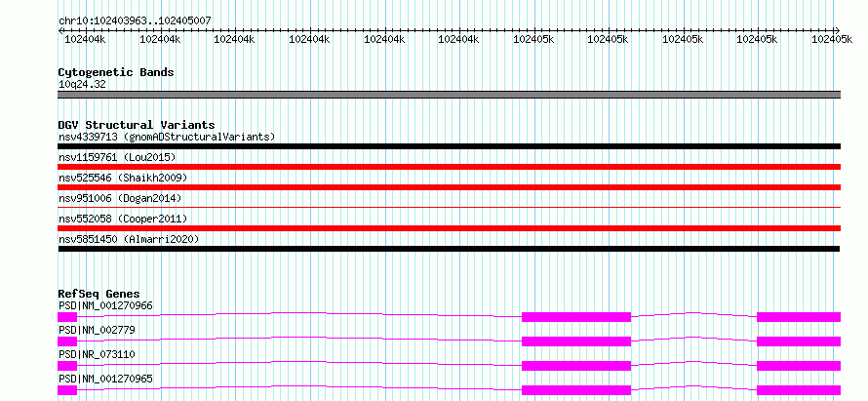Select the last exon block of PSD|NM_001270965
The height and width of the screenshot is (401, 868).
(799, 390)
